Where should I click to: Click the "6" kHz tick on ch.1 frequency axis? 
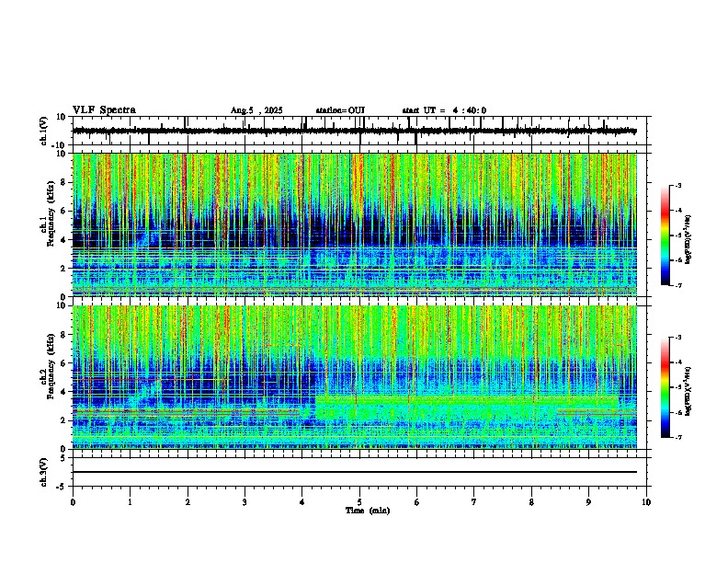[63, 212]
